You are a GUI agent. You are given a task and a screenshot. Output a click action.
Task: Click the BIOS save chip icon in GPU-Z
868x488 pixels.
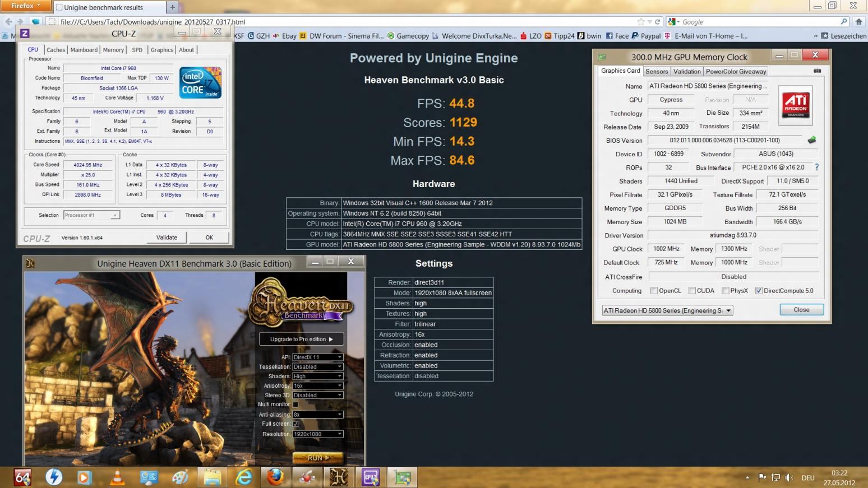pos(811,140)
